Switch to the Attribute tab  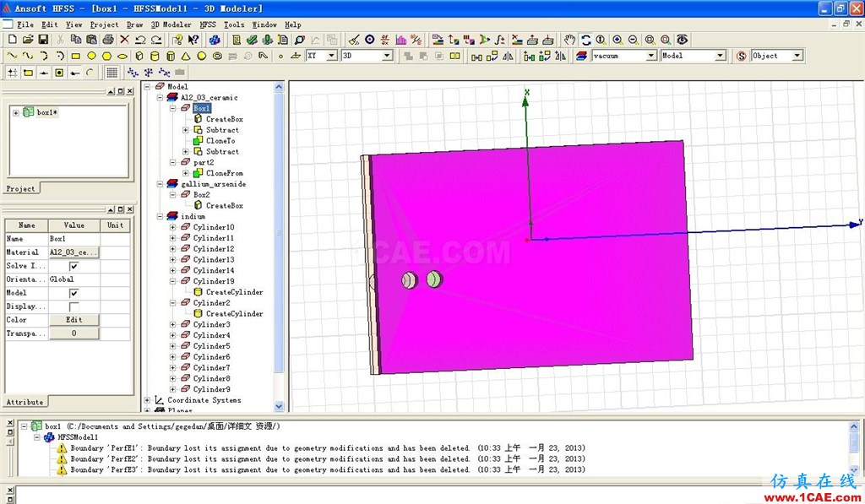[24, 402]
